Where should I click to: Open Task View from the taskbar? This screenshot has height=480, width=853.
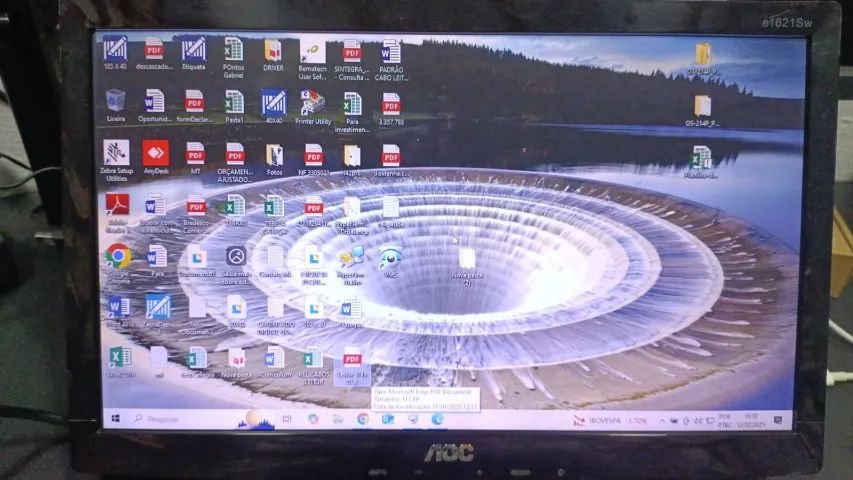pos(287,419)
